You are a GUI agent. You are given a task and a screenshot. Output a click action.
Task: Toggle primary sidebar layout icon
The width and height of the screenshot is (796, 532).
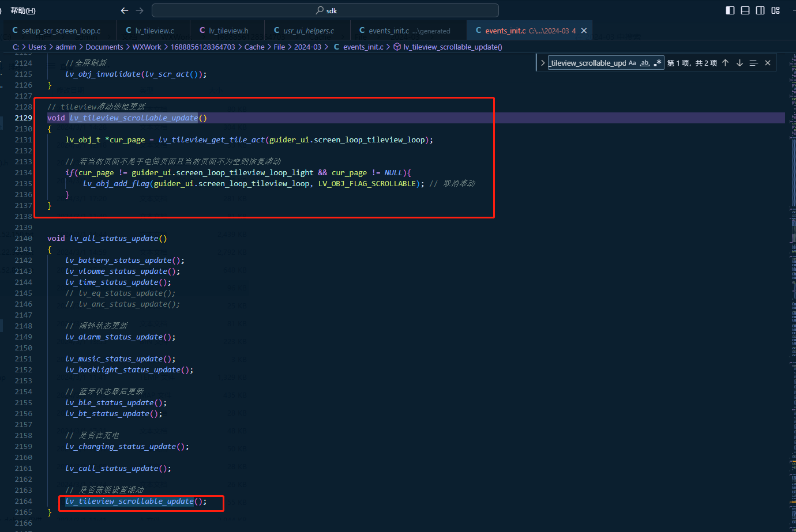point(730,10)
